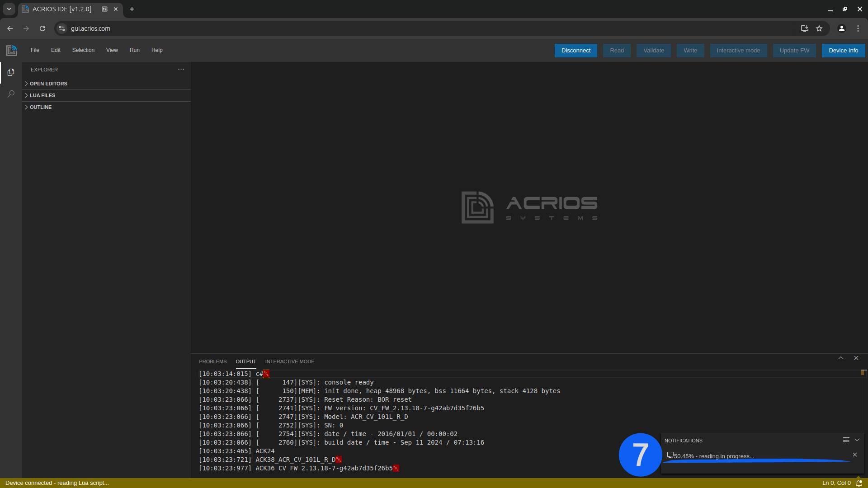Screen dimensions: 868x488
Task: Click the PROBLEMS tab in panel
Action: click(213, 361)
